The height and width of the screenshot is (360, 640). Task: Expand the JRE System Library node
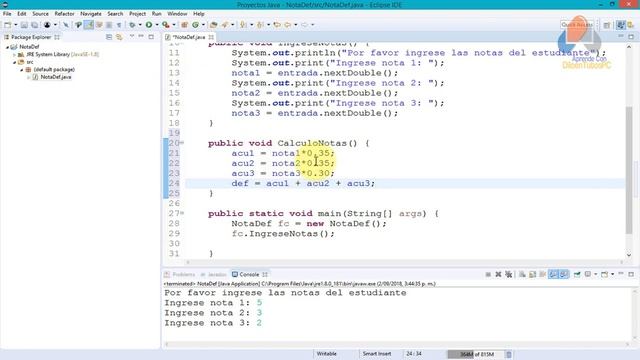pos(14,55)
